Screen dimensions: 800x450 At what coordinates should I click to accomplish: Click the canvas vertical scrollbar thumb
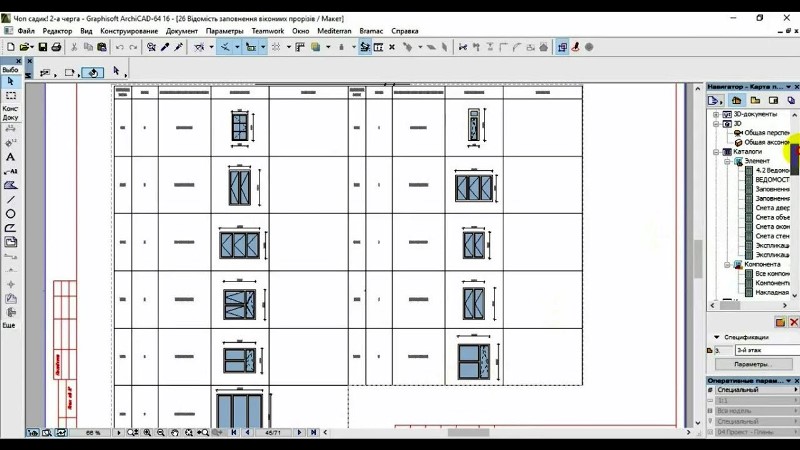(698, 259)
